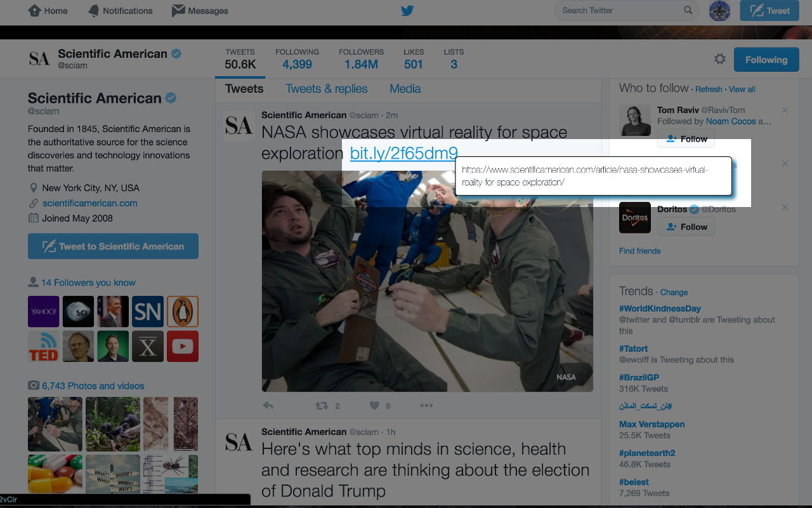Switch to Media tab
Image resolution: width=812 pixels, height=508 pixels.
(405, 89)
